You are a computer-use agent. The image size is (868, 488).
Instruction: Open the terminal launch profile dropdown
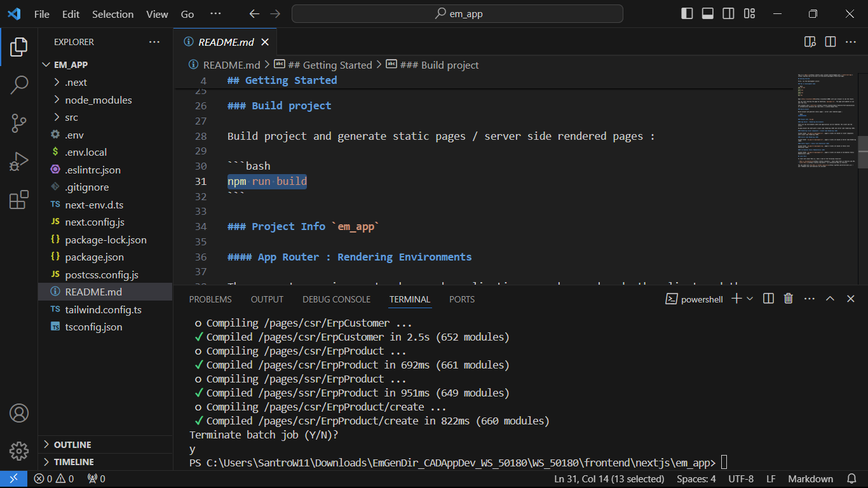750,299
